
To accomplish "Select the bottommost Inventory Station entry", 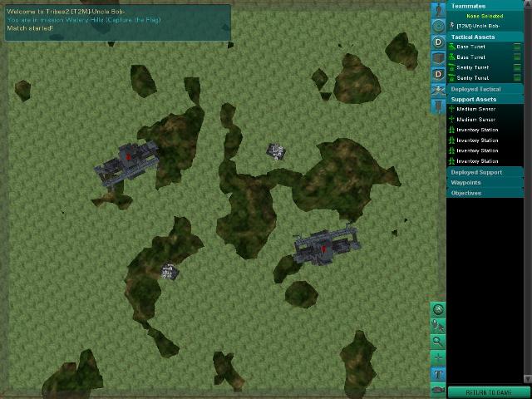I will [x=485, y=160].
